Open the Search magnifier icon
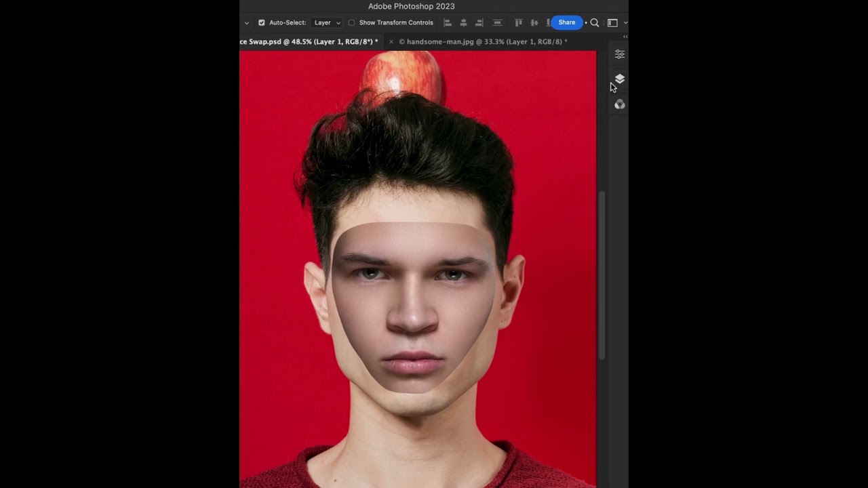The image size is (868, 488). coord(595,23)
